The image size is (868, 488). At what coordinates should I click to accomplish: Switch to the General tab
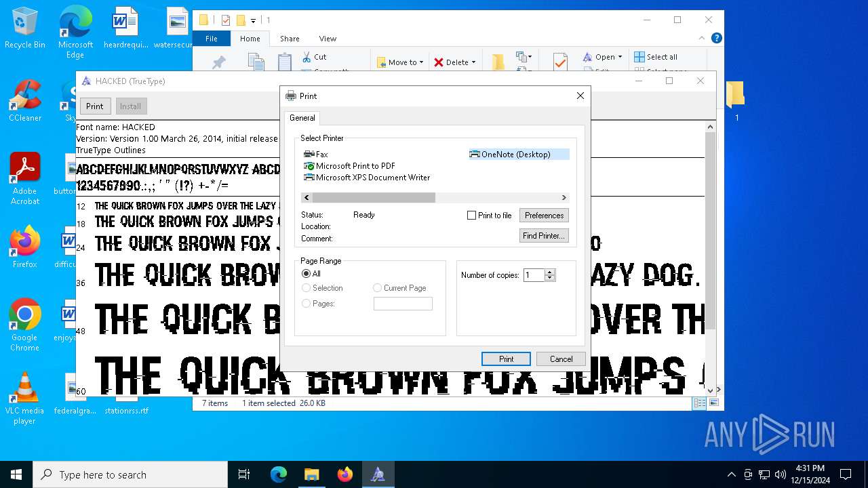[x=302, y=118]
